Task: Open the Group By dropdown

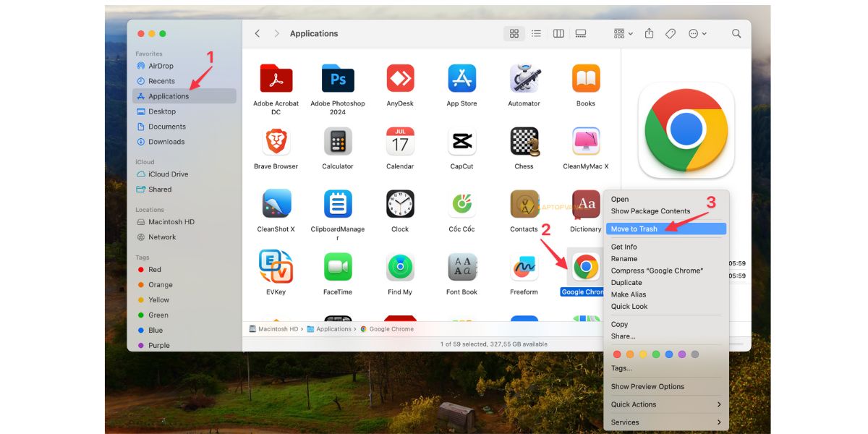Action: point(623,33)
